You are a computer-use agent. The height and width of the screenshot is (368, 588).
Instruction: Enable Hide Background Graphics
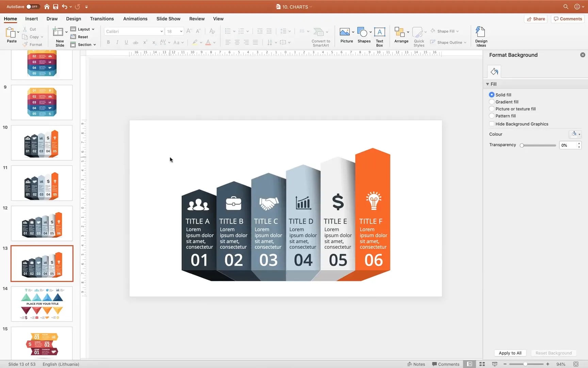click(492, 124)
